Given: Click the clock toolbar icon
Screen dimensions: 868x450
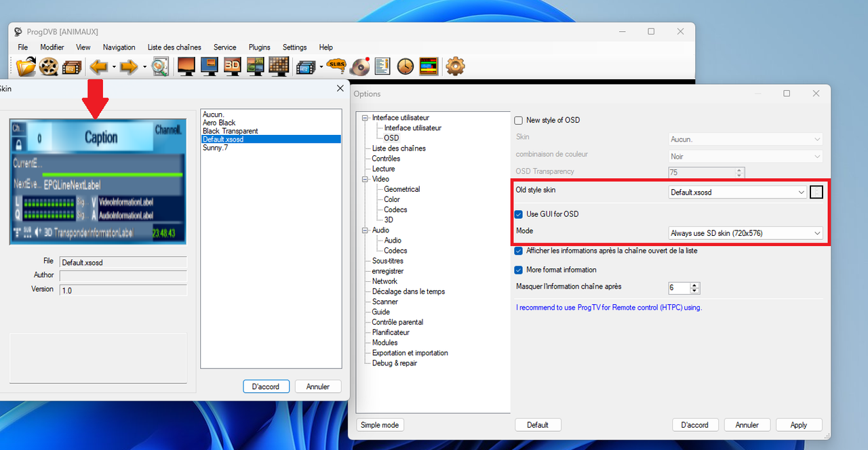Looking at the screenshot, I should [x=406, y=66].
